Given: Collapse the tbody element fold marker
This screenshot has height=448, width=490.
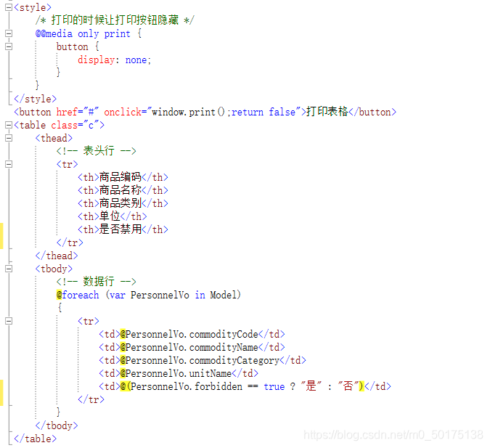Looking at the screenshot, I should pyautogui.click(x=9, y=269).
